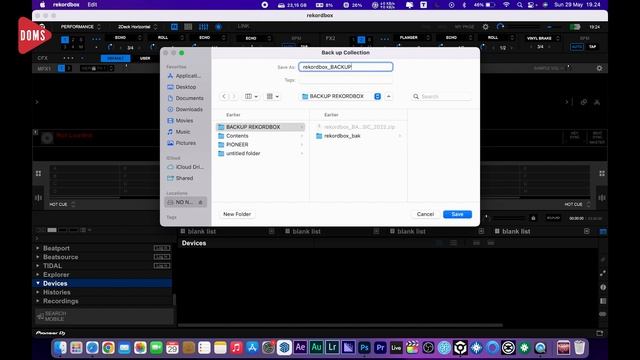Expand the Recordings tree item
The image size is (640, 360).
(38, 301)
